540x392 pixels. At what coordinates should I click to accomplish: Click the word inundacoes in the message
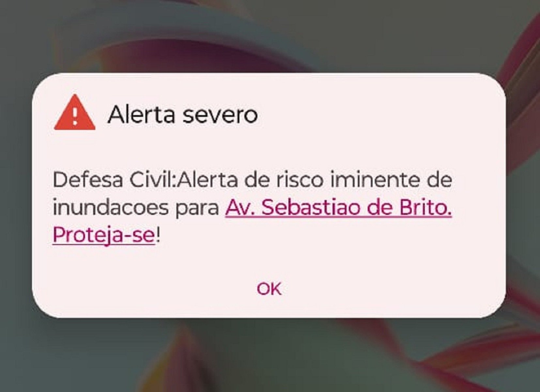[111, 207]
